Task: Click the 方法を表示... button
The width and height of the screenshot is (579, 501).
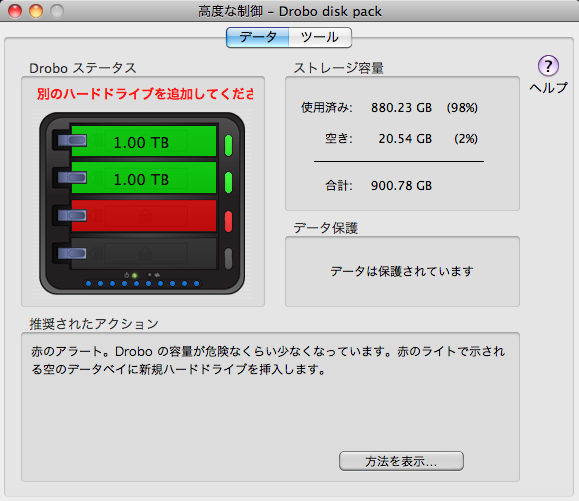Action: coord(401,461)
